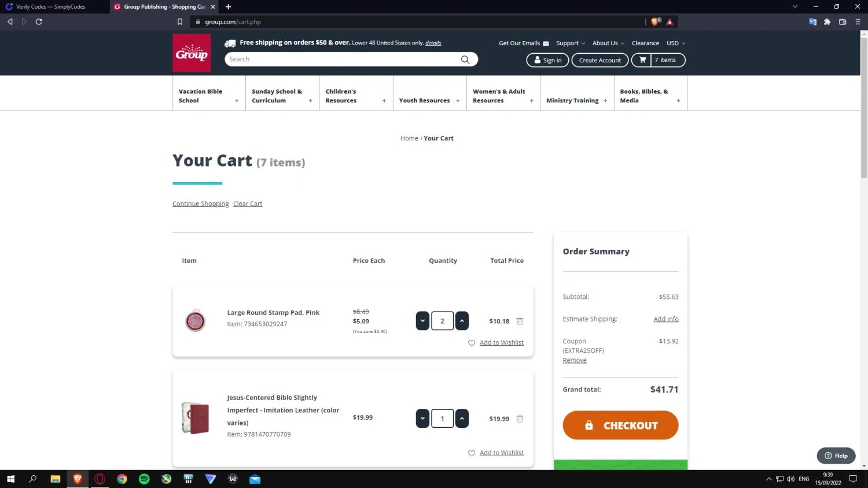Click the Help chat button
This screenshot has width=868, height=488.
(x=836, y=456)
